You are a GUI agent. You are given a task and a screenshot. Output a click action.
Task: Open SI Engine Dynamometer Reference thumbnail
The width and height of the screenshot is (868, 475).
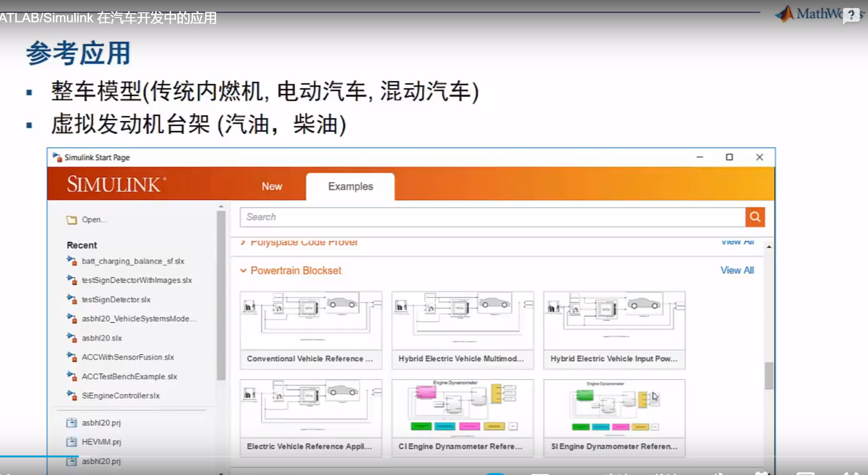tap(614, 408)
